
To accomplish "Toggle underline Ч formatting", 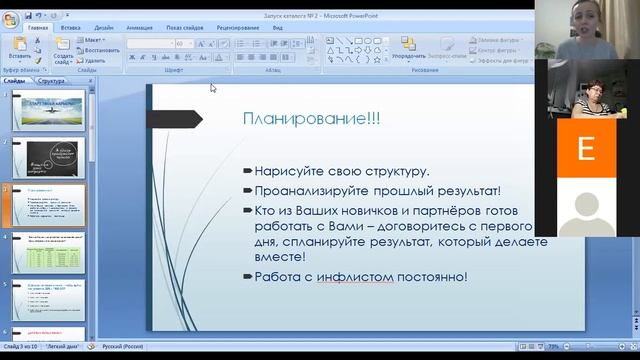I will [154, 58].
